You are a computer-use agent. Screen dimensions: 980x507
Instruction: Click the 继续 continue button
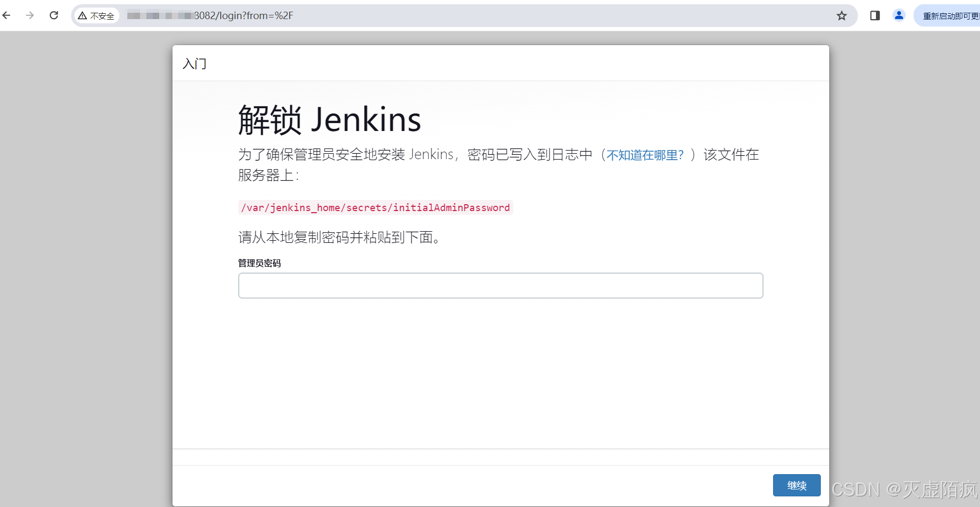click(796, 485)
